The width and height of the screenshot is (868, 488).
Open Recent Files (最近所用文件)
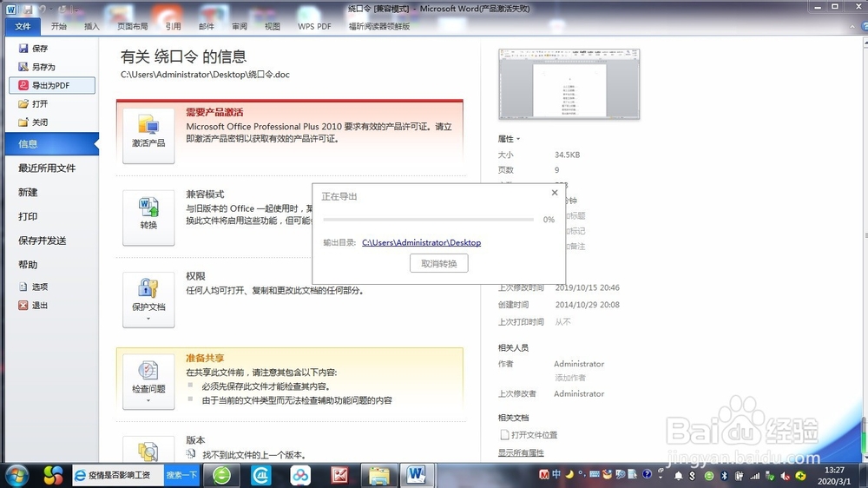[x=47, y=168]
